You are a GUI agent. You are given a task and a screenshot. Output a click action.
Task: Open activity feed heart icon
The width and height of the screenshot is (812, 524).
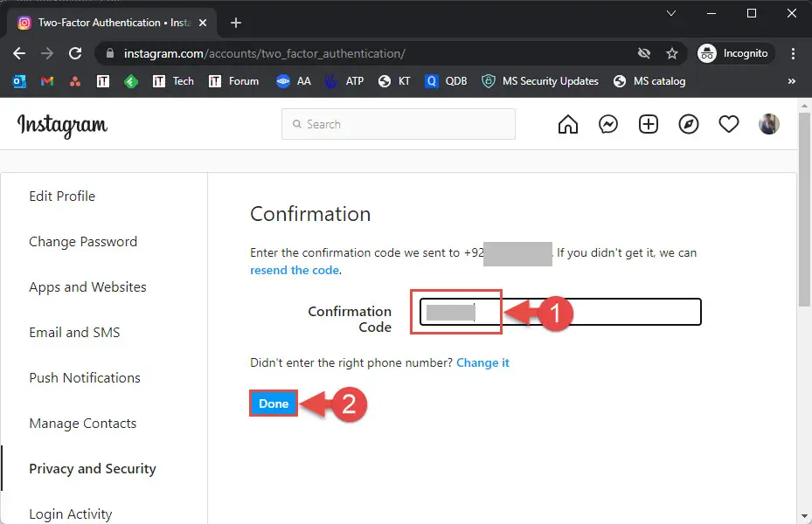[x=729, y=124]
